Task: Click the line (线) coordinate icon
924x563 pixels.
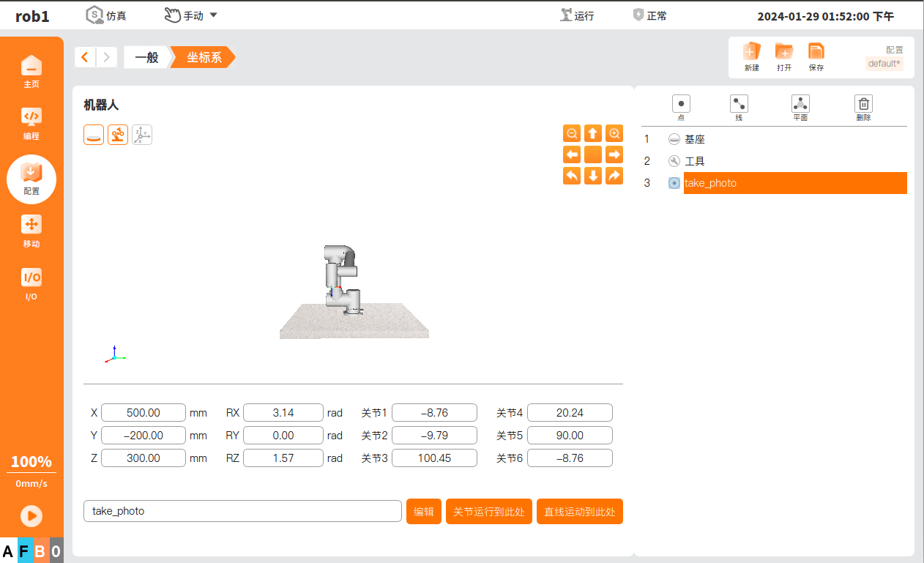Action: click(x=739, y=105)
